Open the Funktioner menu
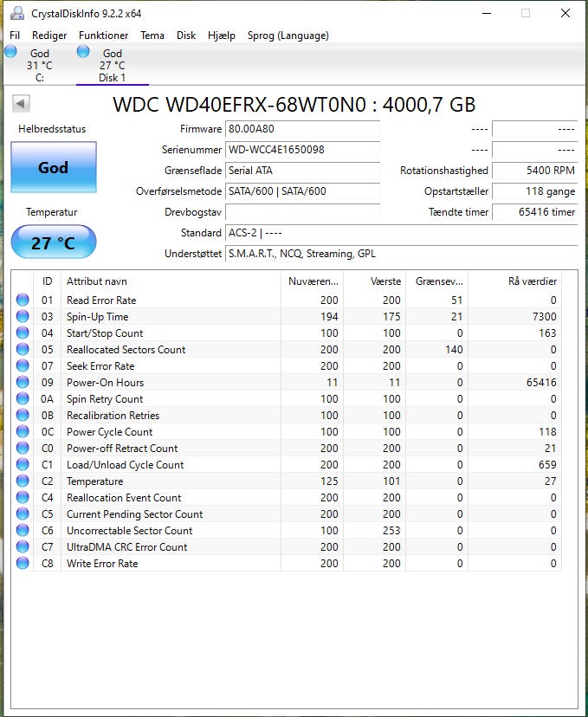 tap(103, 36)
